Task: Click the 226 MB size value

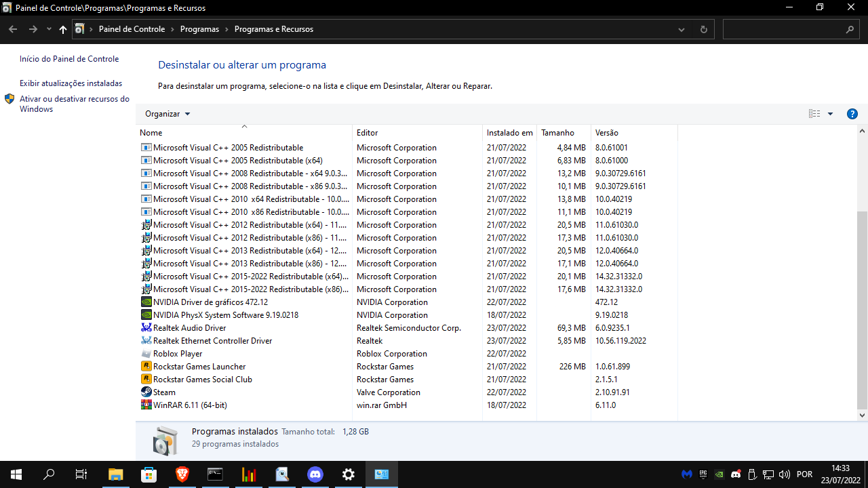Action: click(x=573, y=367)
